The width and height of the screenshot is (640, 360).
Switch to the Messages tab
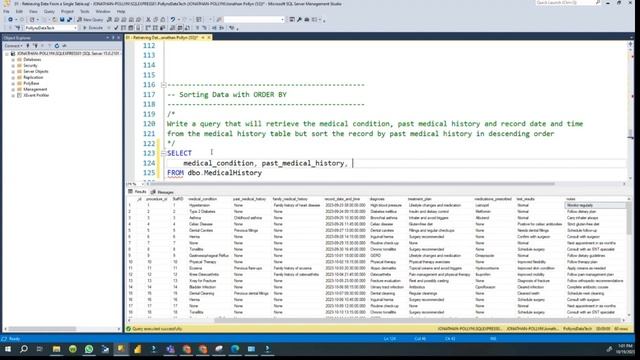coord(162,191)
